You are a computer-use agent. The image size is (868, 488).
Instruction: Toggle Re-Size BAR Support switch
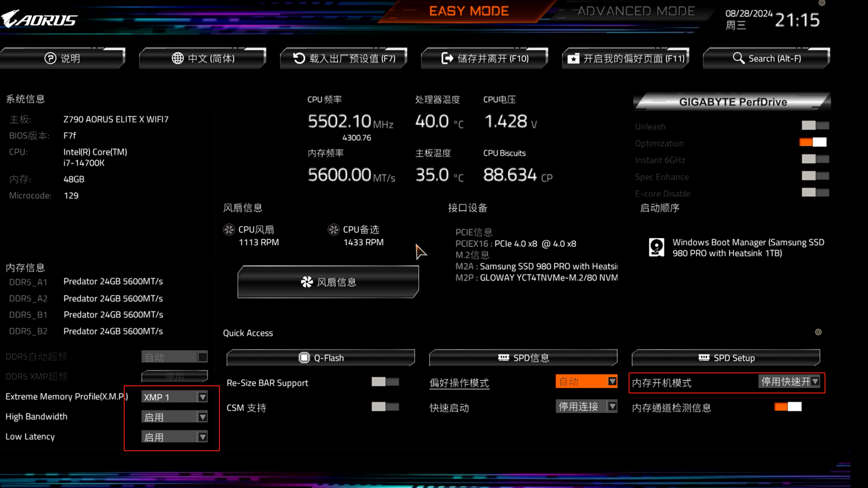385,382
